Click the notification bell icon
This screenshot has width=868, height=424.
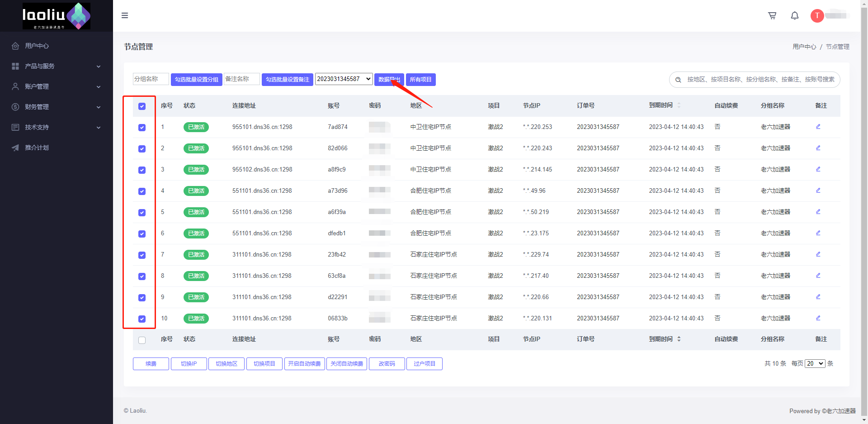tap(794, 16)
